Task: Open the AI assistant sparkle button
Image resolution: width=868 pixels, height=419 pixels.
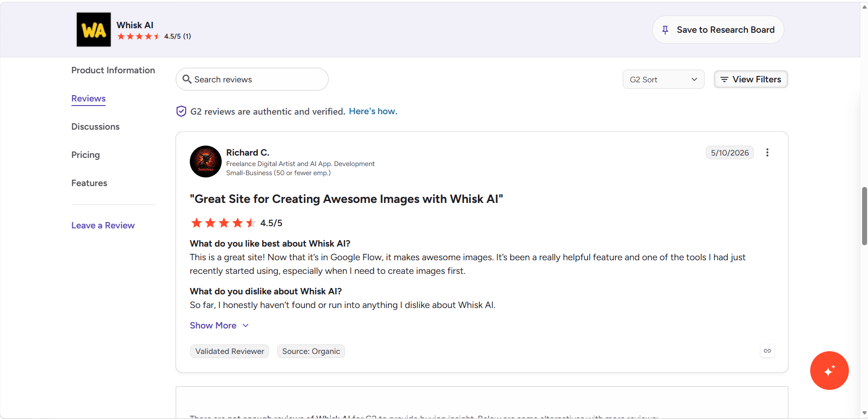Action: click(829, 370)
